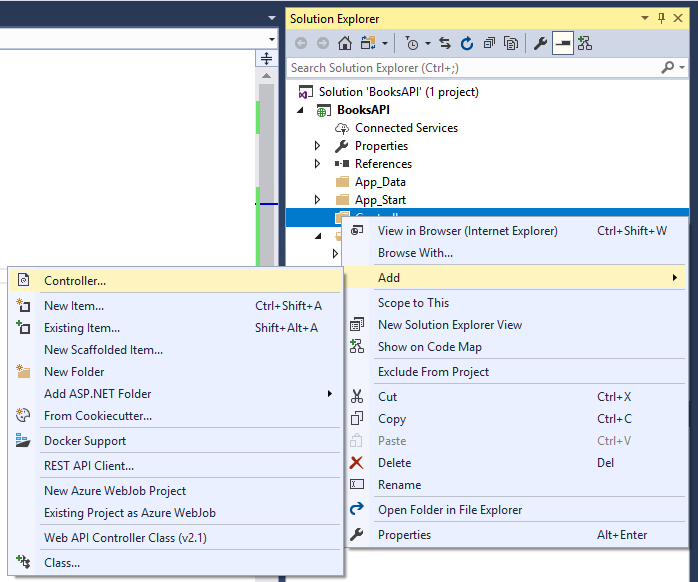Click the Collapse All icon
The width and height of the screenshot is (698, 582).
pos(489,43)
